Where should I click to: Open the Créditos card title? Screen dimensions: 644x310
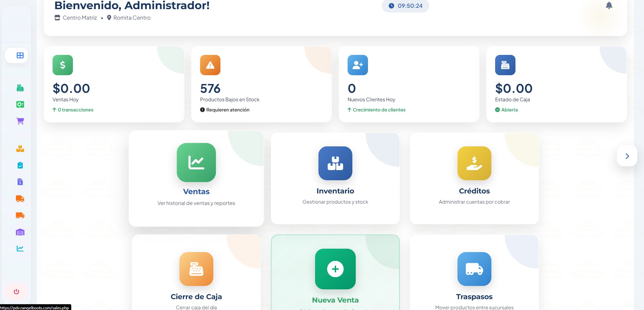(474, 191)
